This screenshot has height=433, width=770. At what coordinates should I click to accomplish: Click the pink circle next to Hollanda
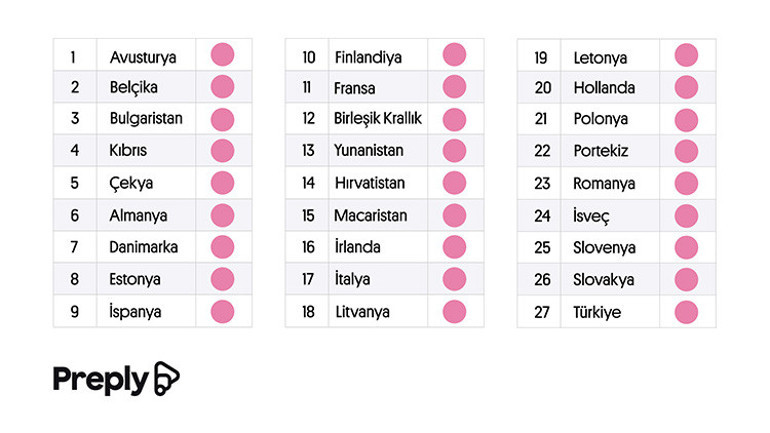pos(686,87)
